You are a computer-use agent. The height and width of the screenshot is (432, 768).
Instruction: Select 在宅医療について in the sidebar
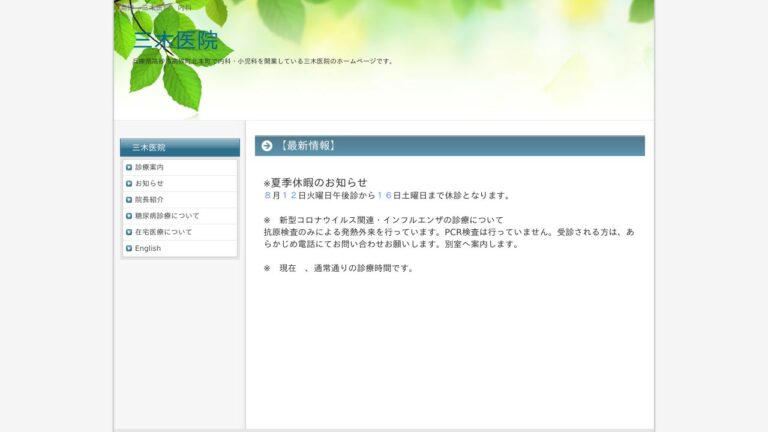pos(164,231)
